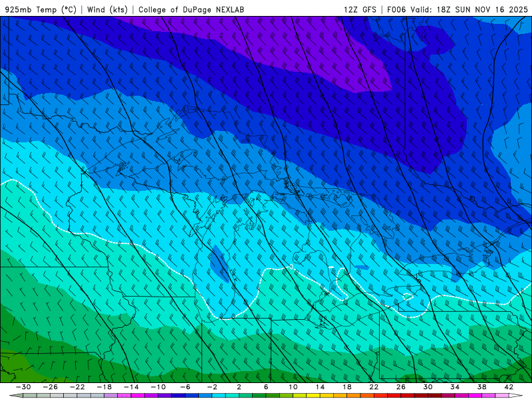Click the 2 color bar label
The image size is (532, 399).
(x=239, y=387)
